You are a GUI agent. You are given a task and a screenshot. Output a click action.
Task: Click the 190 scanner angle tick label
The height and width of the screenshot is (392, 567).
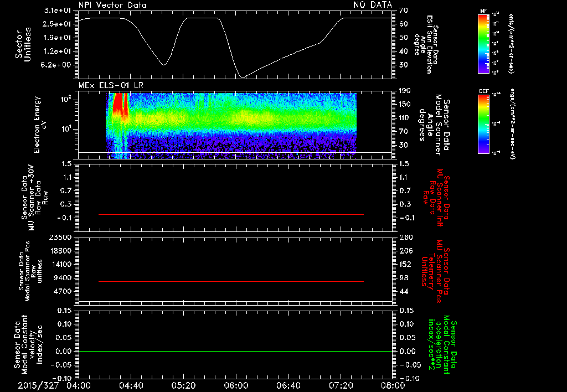point(405,91)
